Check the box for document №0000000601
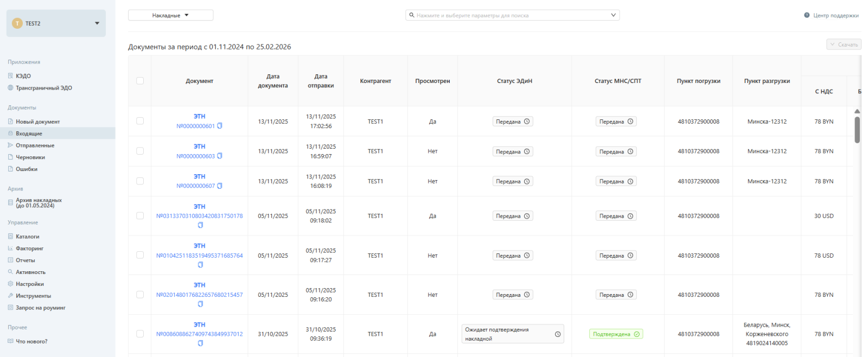The height and width of the screenshot is (357, 868). (x=140, y=121)
